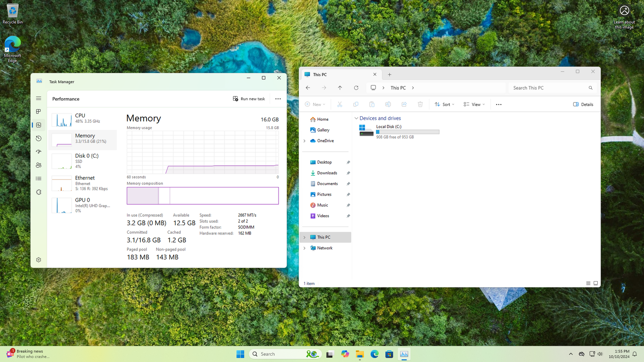Screen dimensions: 644x362
Task: Open Downloads from the navigation pane
Action: click(x=327, y=173)
